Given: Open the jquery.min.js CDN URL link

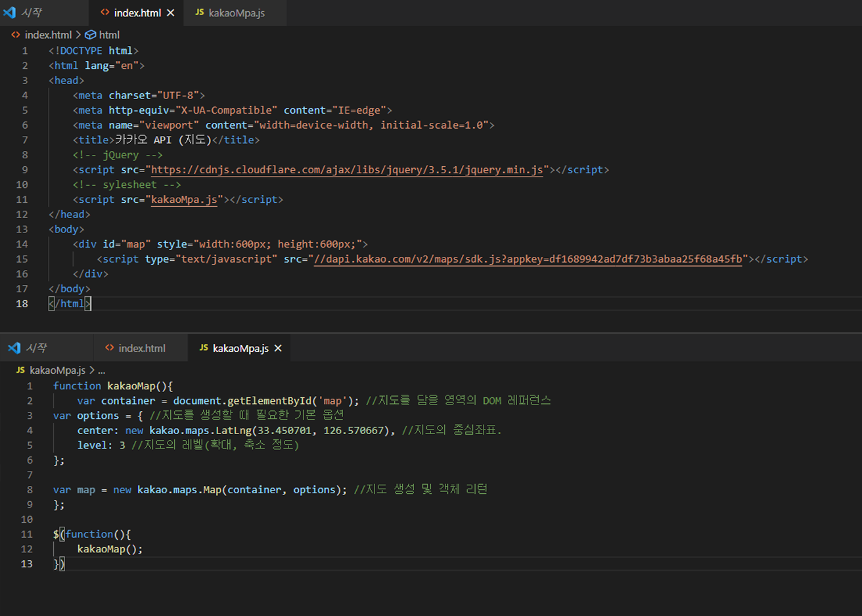Looking at the screenshot, I should pos(347,170).
